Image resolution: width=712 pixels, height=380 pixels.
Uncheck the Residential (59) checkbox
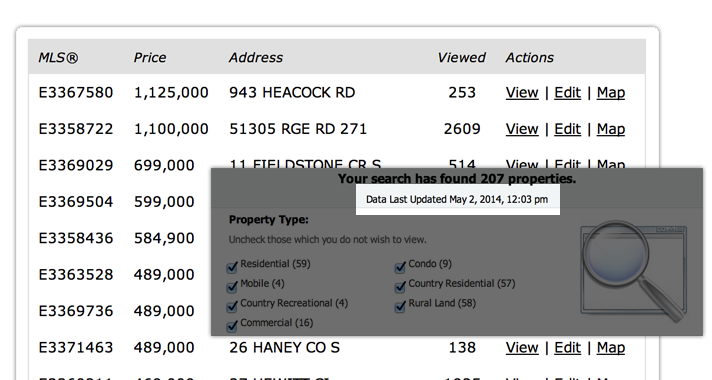click(x=232, y=267)
